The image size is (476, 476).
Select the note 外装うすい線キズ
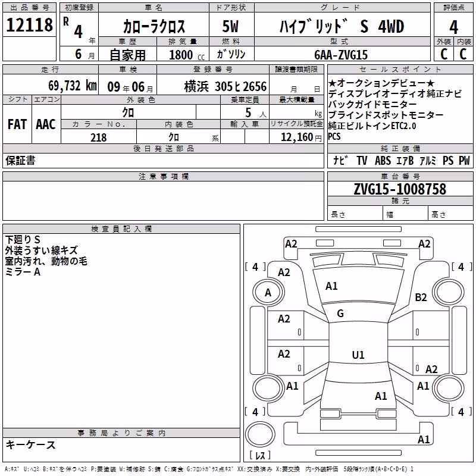(41, 250)
